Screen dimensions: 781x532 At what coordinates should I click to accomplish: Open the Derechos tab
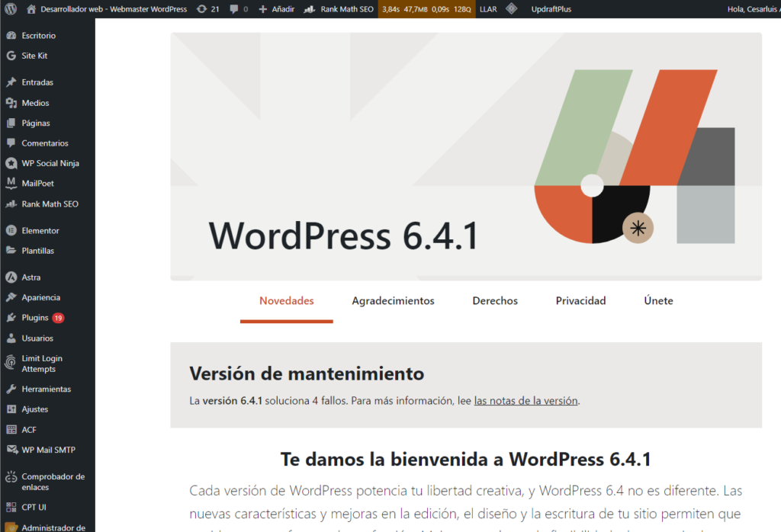point(495,300)
